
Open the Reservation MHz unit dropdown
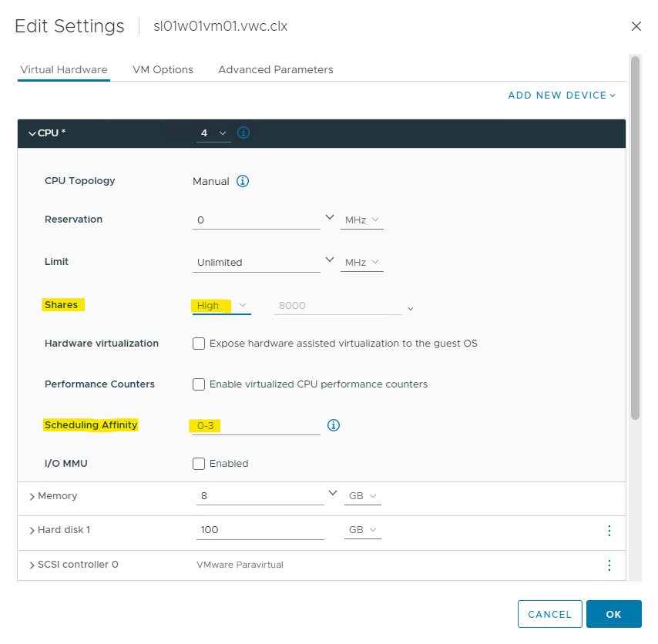(x=362, y=220)
